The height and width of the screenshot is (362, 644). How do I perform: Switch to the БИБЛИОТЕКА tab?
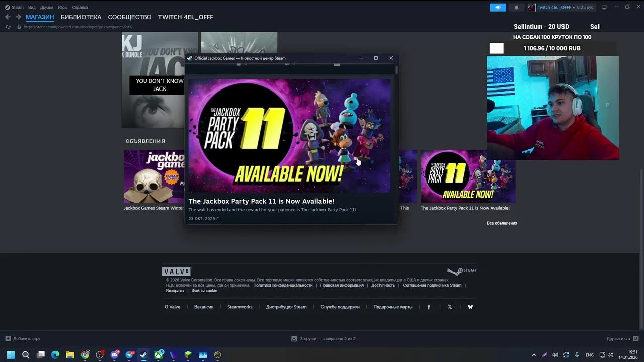click(x=81, y=17)
